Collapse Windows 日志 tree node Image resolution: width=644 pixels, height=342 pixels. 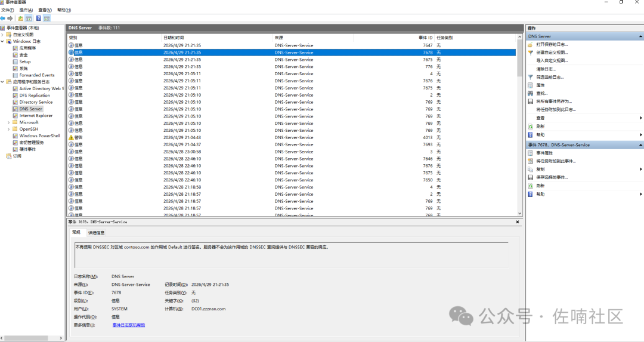(x=2, y=42)
